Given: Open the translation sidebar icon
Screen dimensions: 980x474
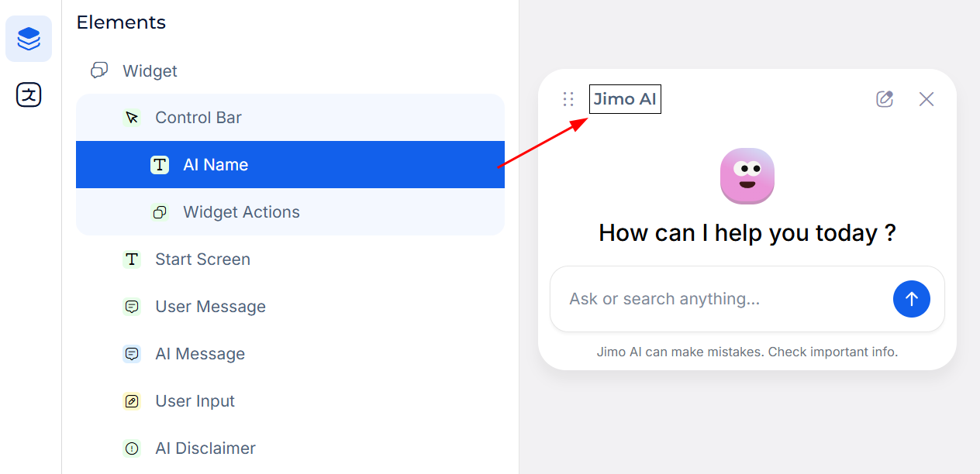Looking at the screenshot, I should [x=29, y=95].
